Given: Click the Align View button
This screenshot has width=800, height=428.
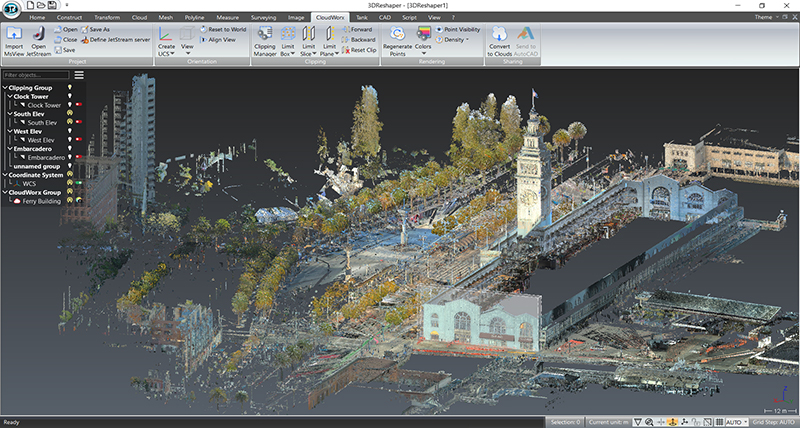Looking at the screenshot, I should point(217,39).
